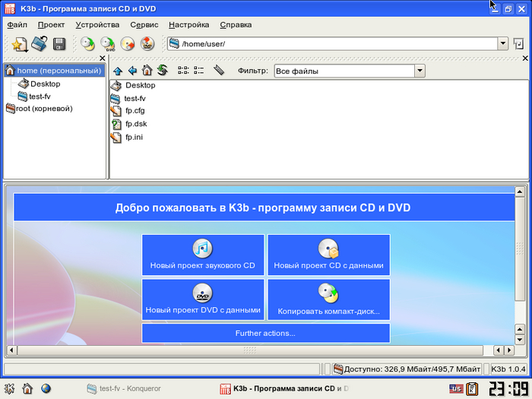
Task: Select the fp.cfg file in list
Action: [135, 110]
